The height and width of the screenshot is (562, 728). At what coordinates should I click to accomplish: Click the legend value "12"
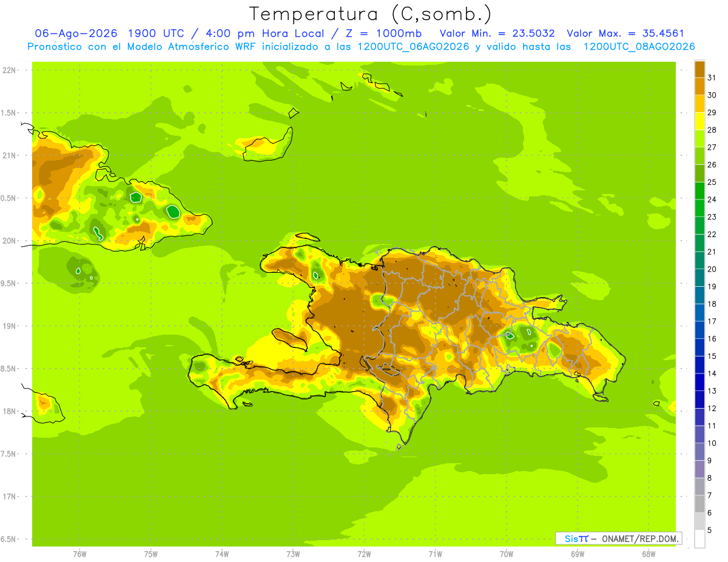[x=712, y=409]
